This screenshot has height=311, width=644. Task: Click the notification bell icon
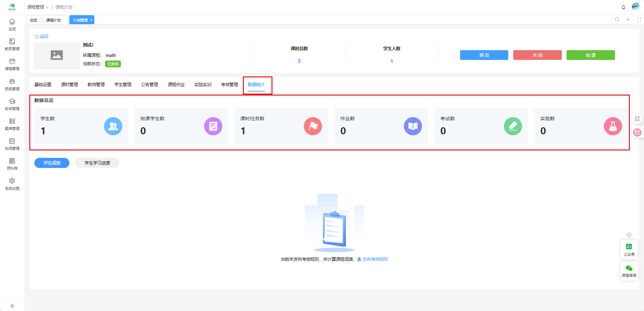coord(623,7)
